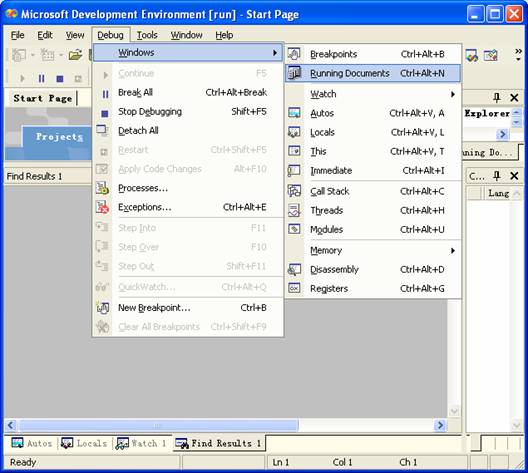Open the Tools menu

click(147, 35)
